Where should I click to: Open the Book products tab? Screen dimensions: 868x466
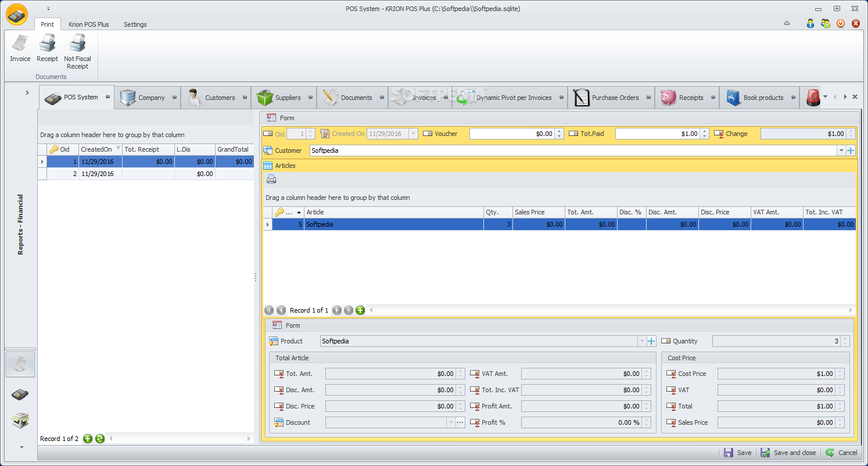click(x=759, y=98)
